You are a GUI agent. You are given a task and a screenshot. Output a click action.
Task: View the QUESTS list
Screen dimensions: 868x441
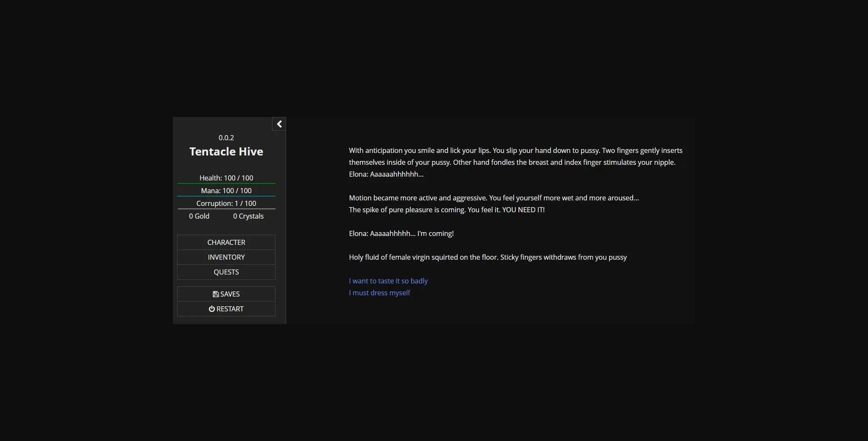tap(226, 272)
